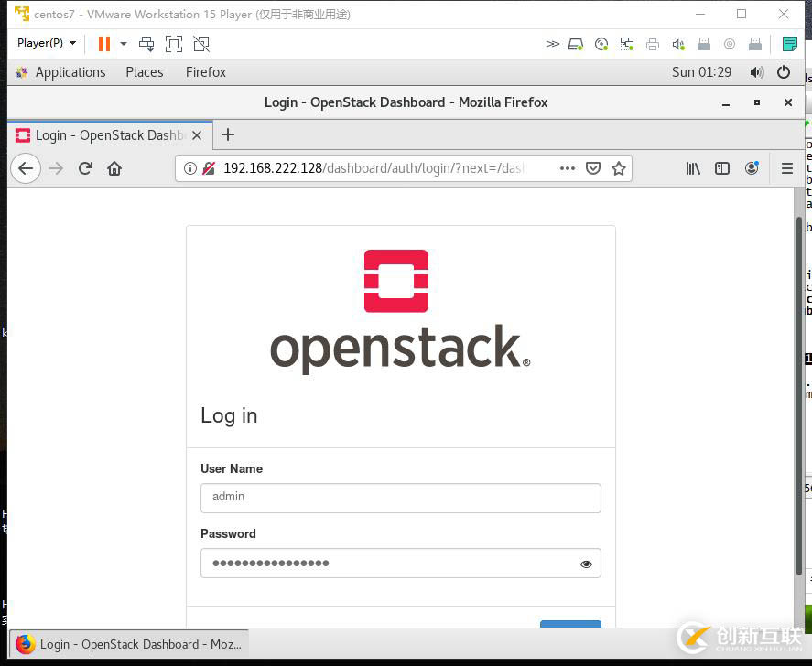Open page actions three-dot menu
This screenshot has width=812, height=666.
568,168
